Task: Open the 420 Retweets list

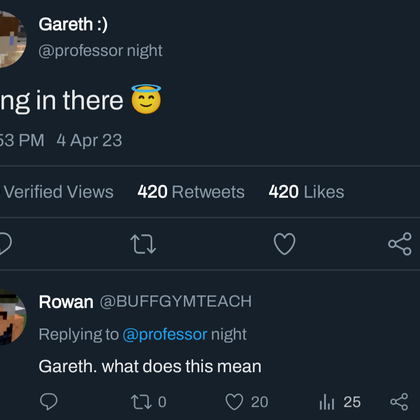Action: [x=191, y=192]
